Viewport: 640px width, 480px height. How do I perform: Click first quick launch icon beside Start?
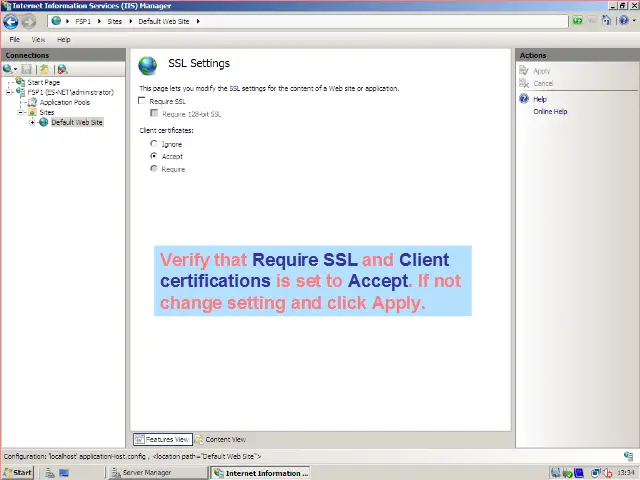[49, 473]
